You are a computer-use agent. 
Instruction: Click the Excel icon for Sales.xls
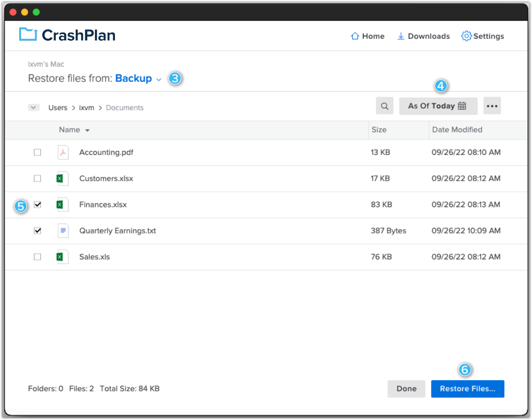pos(62,257)
